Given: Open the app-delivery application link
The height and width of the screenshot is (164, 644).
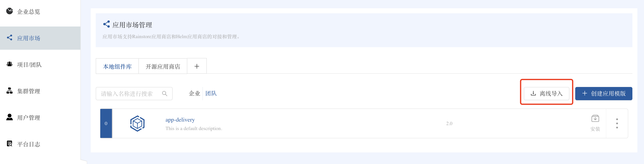Looking at the screenshot, I should pyautogui.click(x=180, y=120).
